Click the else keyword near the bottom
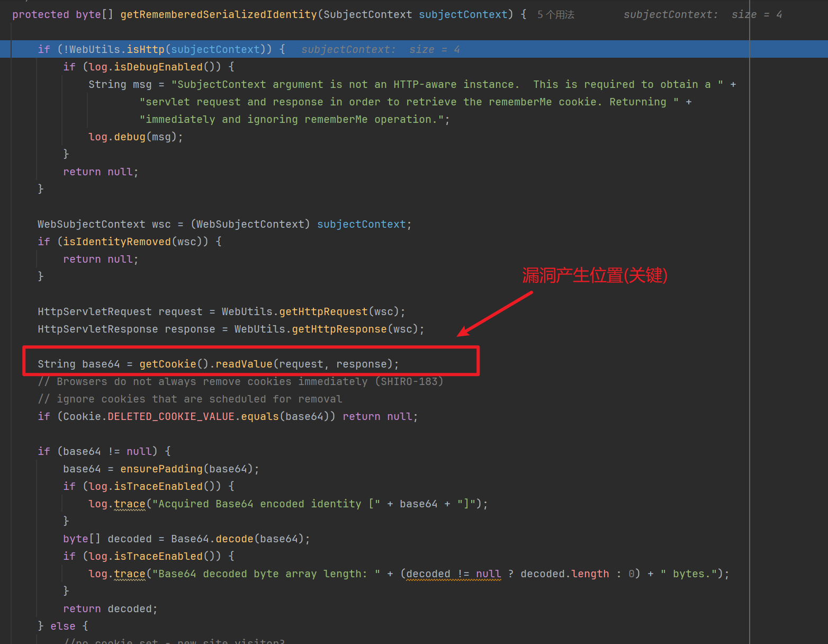The image size is (828, 644). 62,626
